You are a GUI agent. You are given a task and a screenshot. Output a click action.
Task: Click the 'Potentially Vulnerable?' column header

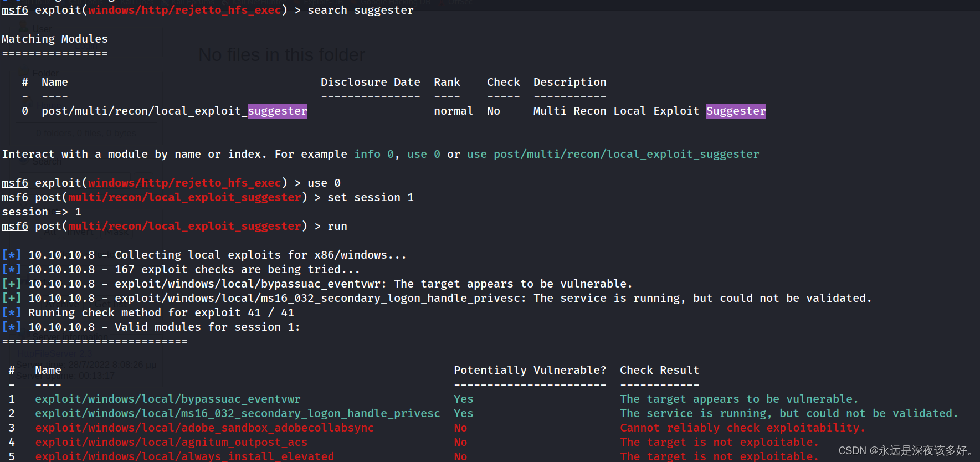coord(530,370)
